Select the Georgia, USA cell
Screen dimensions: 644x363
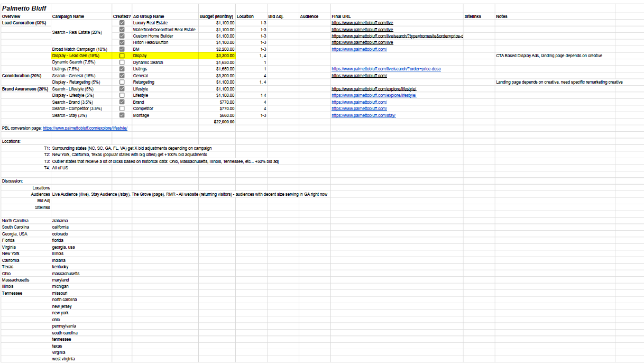(26, 234)
